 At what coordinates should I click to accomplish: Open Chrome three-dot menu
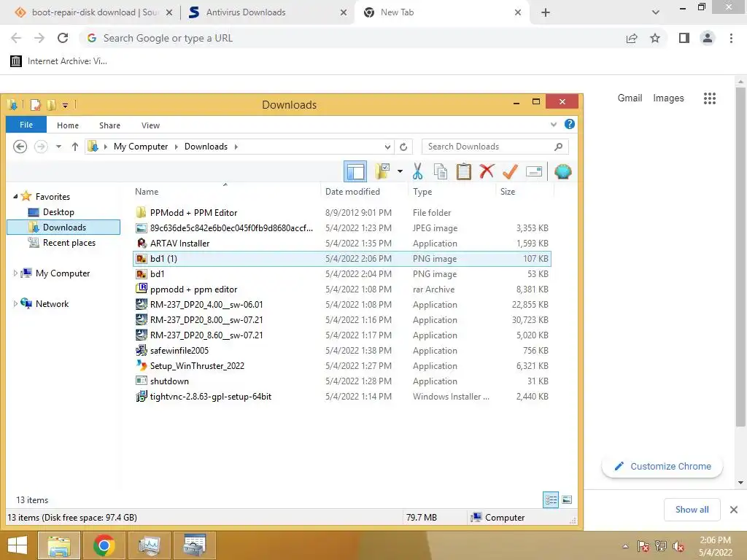coord(731,38)
